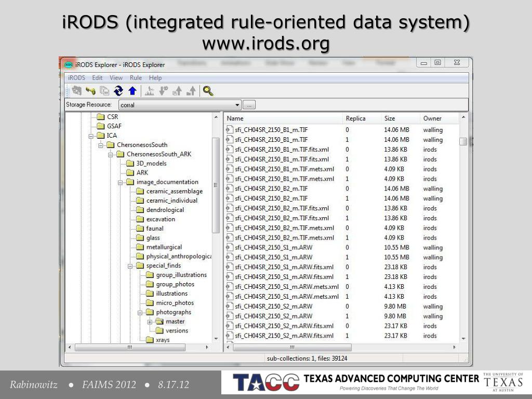
Task: Open the Edit menu
Action: click(97, 78)
